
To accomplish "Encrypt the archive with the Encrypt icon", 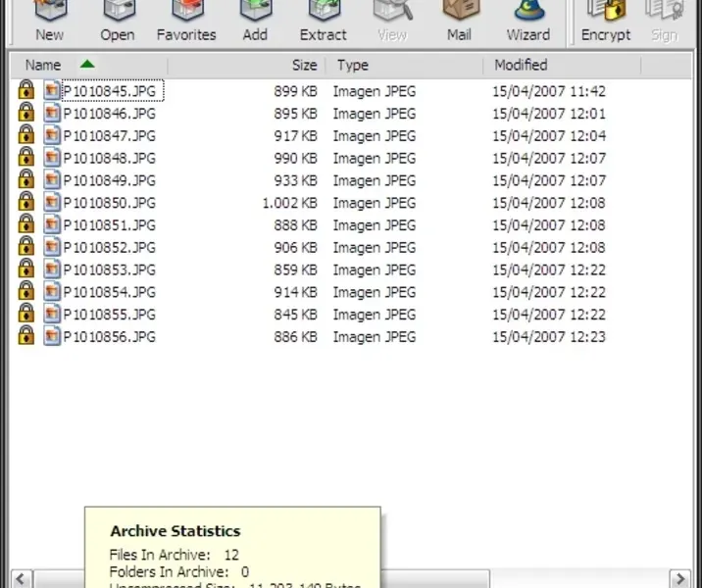I will tap(606, 21).
